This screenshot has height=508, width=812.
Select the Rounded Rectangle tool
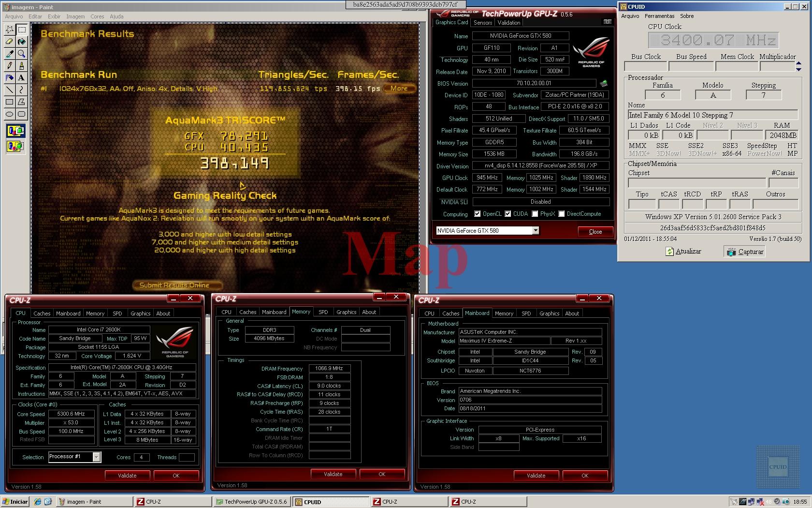[21, 114]
